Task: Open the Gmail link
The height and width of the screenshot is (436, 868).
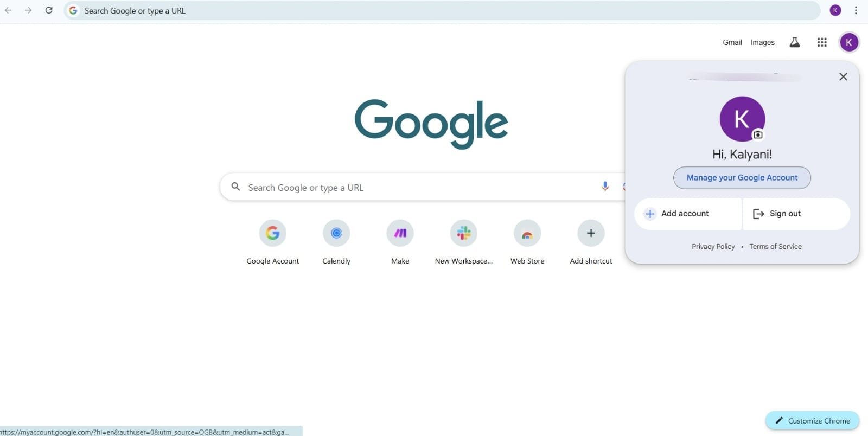Action: 732,42
